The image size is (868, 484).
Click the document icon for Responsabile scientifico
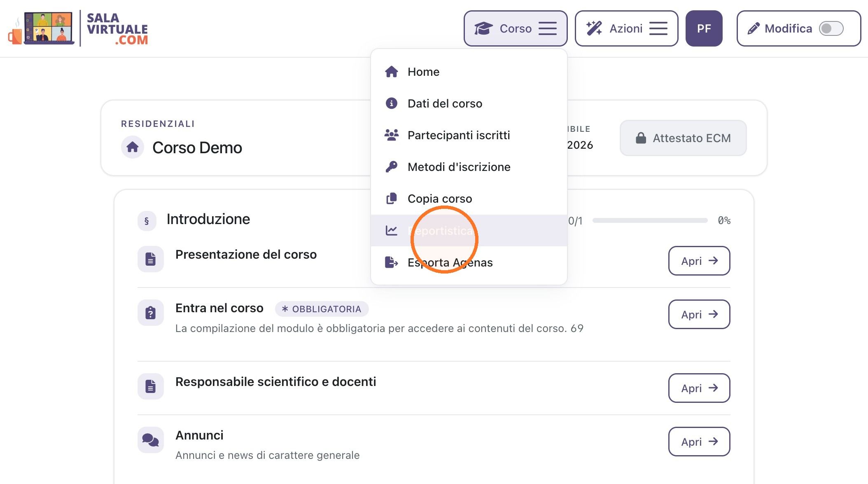150,386
